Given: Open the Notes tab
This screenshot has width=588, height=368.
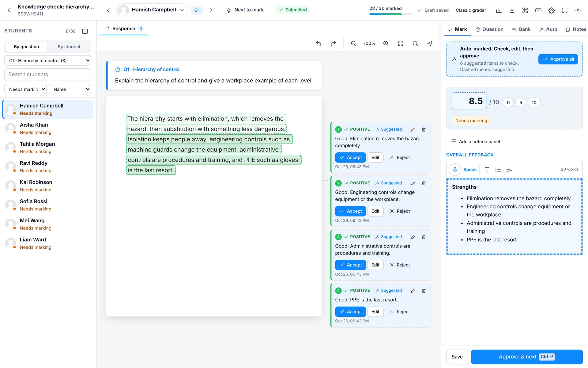Looking at the screenshot, I should (576, 29).
